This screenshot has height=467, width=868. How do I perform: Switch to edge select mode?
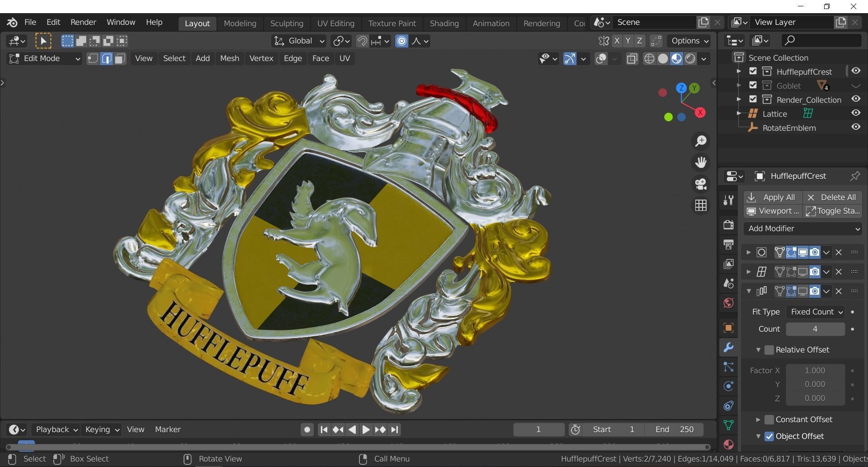(106, 58)
